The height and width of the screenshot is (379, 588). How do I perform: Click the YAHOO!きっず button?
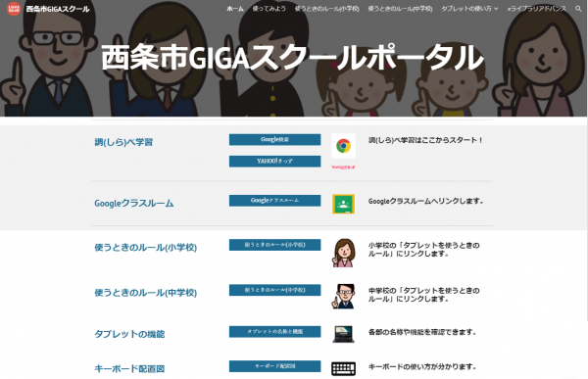pos(274,162)
